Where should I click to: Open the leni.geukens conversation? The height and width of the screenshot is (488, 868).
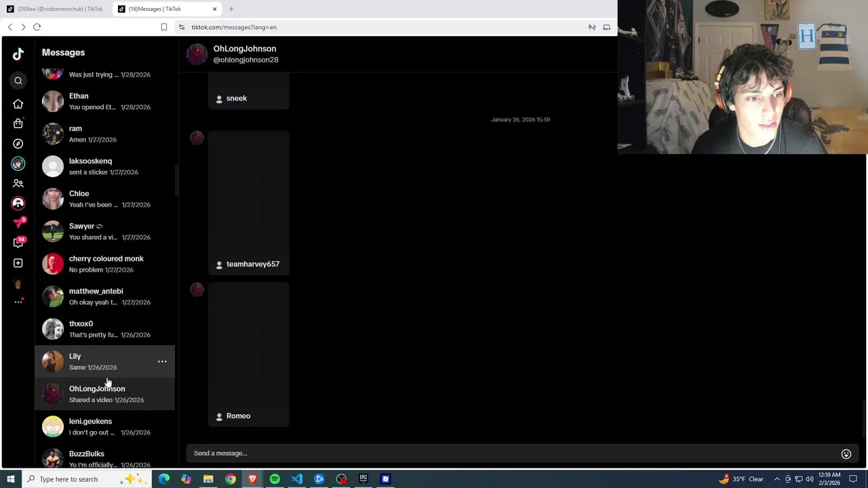(x=105, y=427)
